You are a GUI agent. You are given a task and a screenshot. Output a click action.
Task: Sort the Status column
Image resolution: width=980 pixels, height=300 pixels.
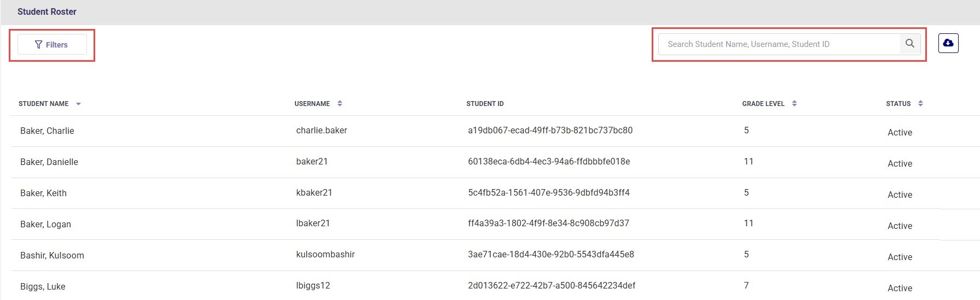coord(920,103)
